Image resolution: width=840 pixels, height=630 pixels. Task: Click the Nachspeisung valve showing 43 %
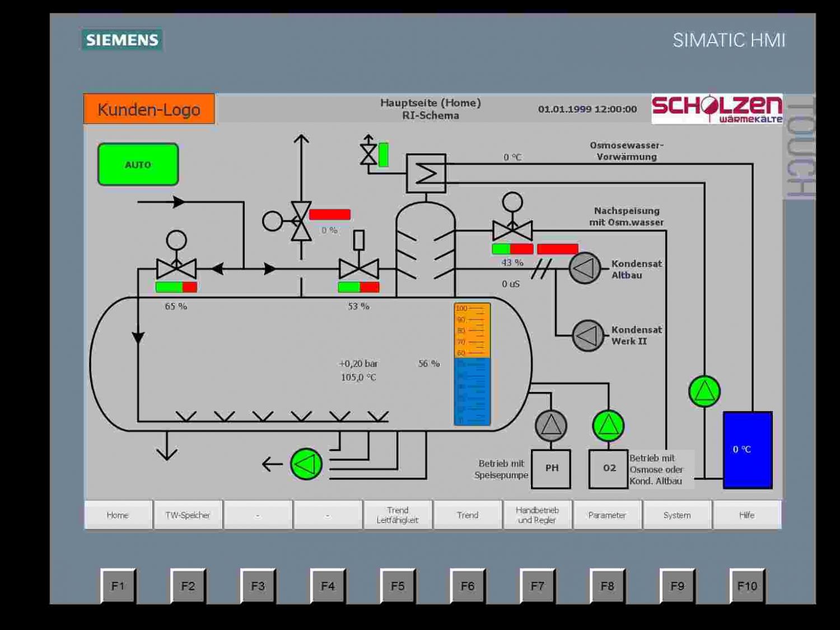pos(512,230)
